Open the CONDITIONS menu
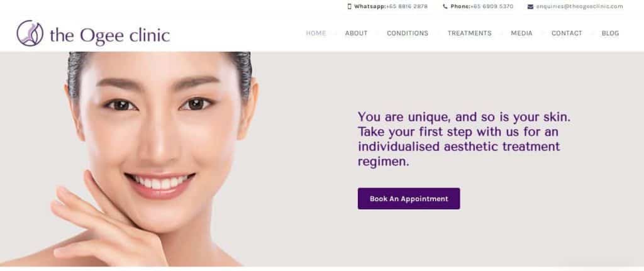Screen dimensions: 644x271 tap(408, 33)
